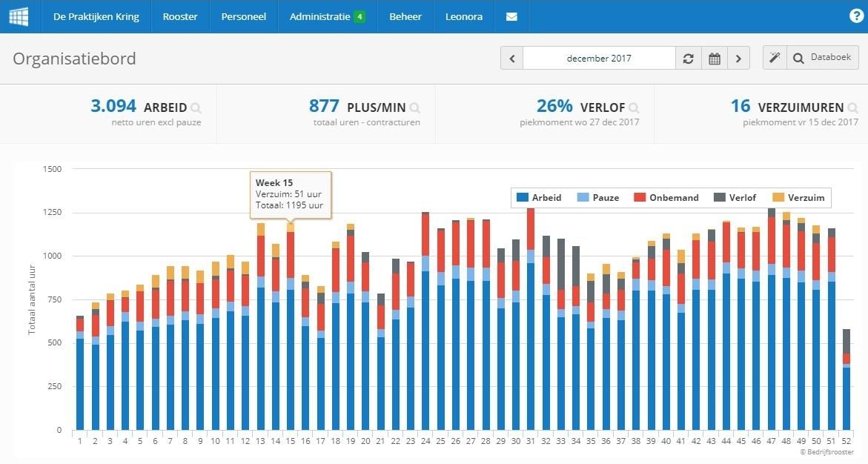The height and width of the screenshot is (464, 868).
Task: Disable the Verzuim series from the legend
Action: (x=806, y=197)
